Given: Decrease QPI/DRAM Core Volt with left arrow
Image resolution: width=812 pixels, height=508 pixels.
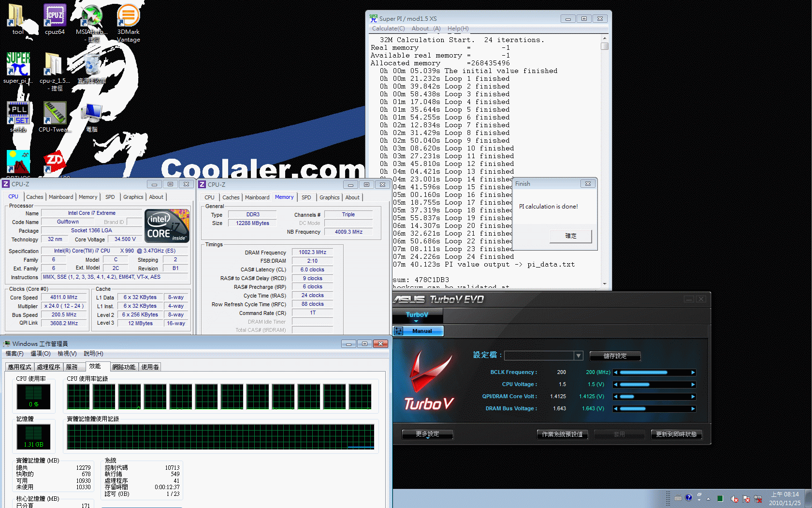Looking at the screenshot, I should click(616, 397).
